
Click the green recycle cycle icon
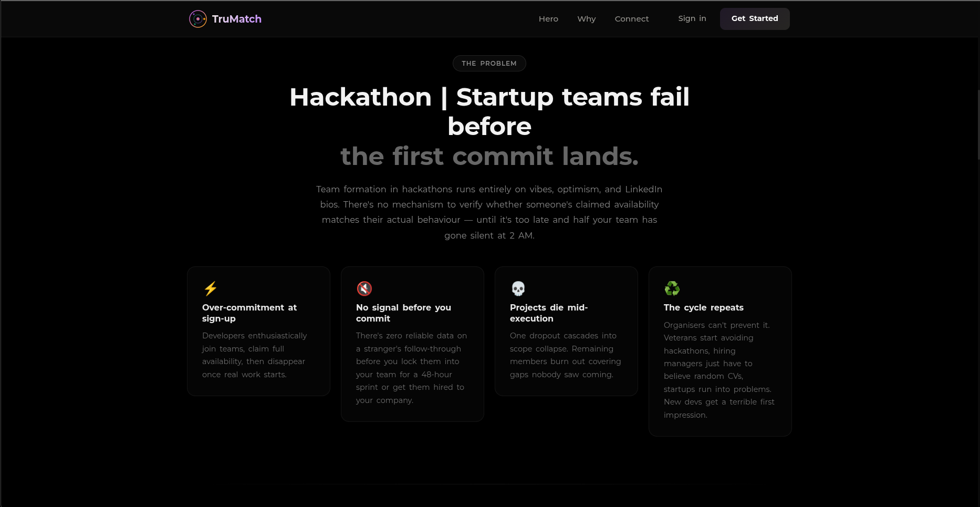tap(672, 288)
